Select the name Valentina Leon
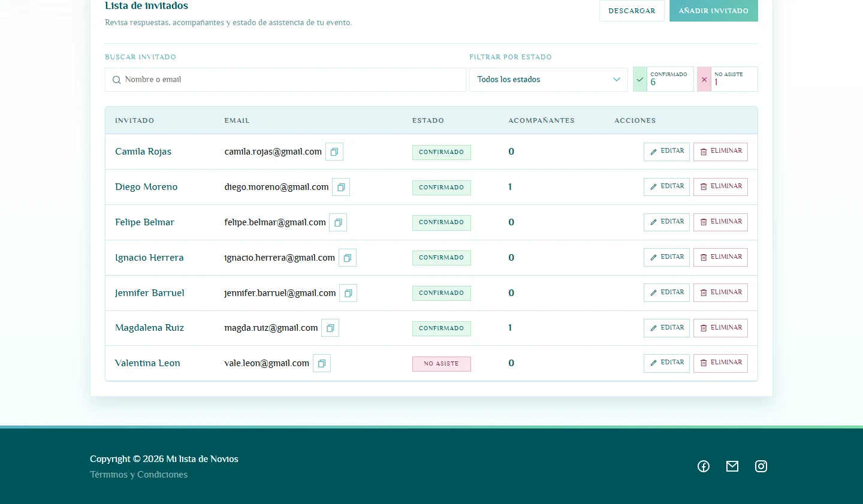 pos(147,363)
